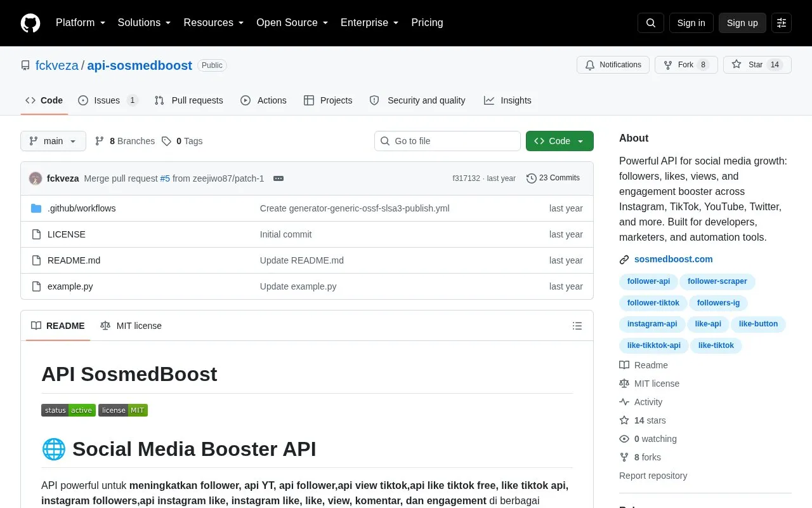Expand the Resources menu
Screen dimensions: 812x508
coord(214,23)
